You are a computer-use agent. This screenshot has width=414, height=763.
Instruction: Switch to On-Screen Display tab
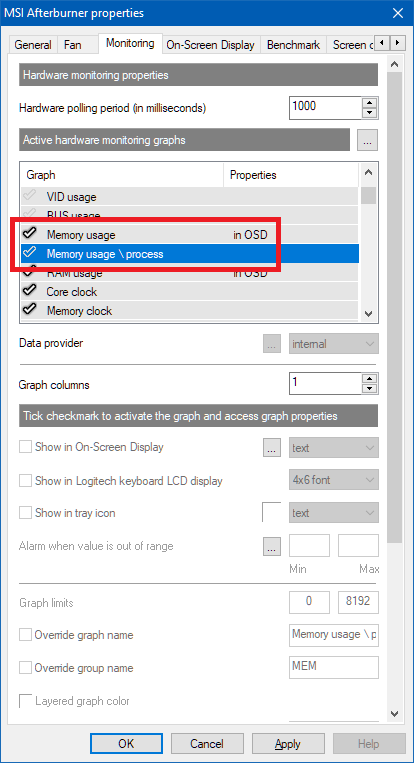pyautogui.click(x=210, y=45)
